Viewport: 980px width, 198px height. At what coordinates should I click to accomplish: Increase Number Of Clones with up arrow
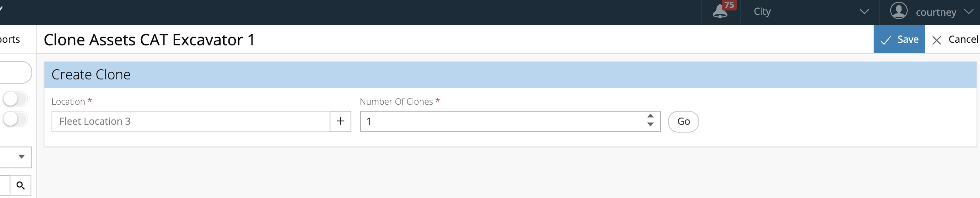[x=650, y=116]
